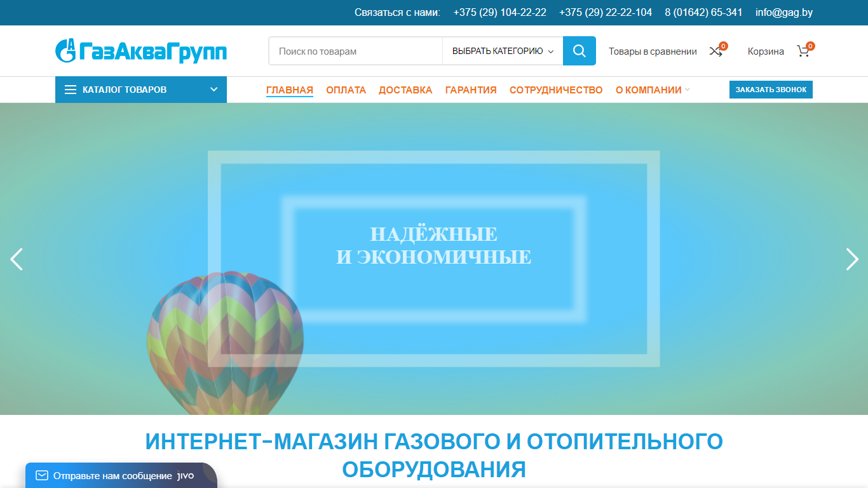Open the compare arrows icon

pyautogui.click(x=716, y=51)
